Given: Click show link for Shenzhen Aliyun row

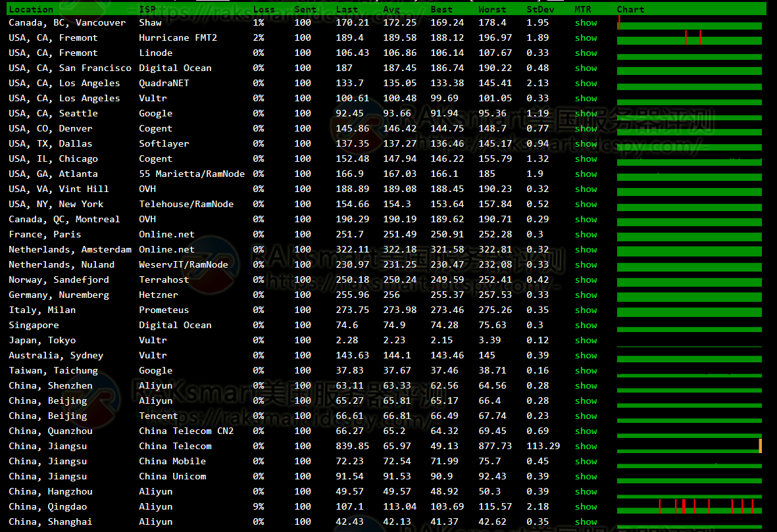Looking at the screenshot, I should pyautogui.click(x=586, y=385).
